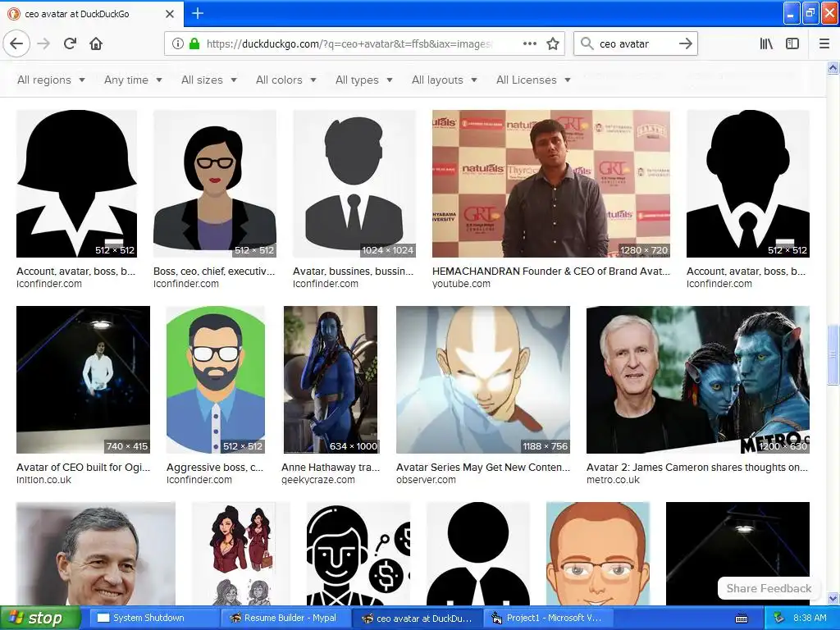
Task: Click the inition.co.uk source link
Action: pos(43,480)
